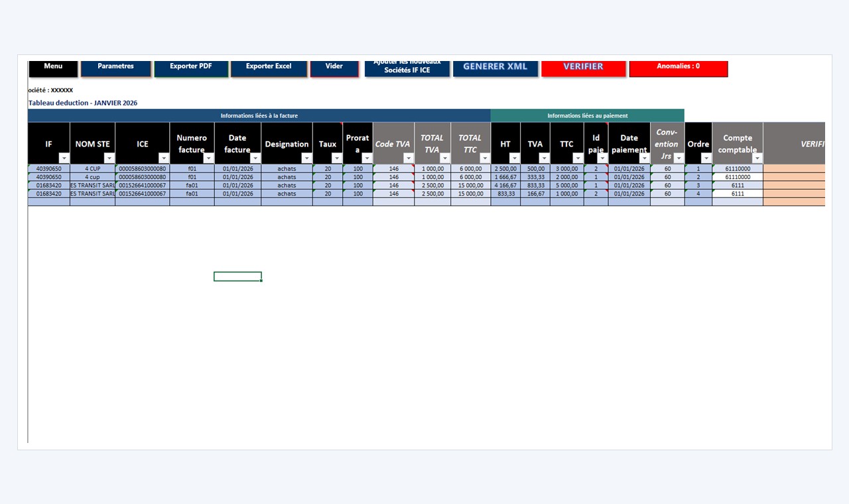Screen dimensions: 849x504
Task: Select IF cell '01683420' in Ordre 3 row
Action: point(48,186)
